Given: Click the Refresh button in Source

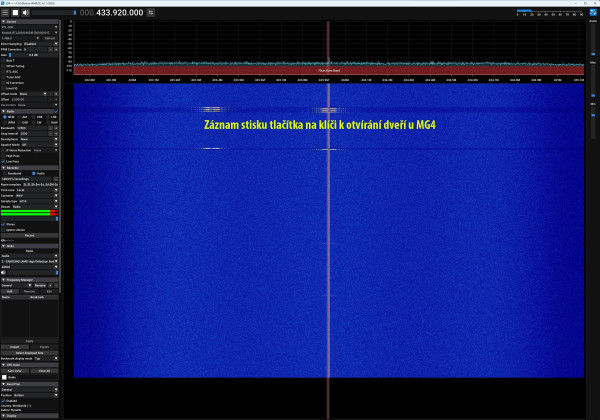Looking at the screenshot, I should point(50,38).
